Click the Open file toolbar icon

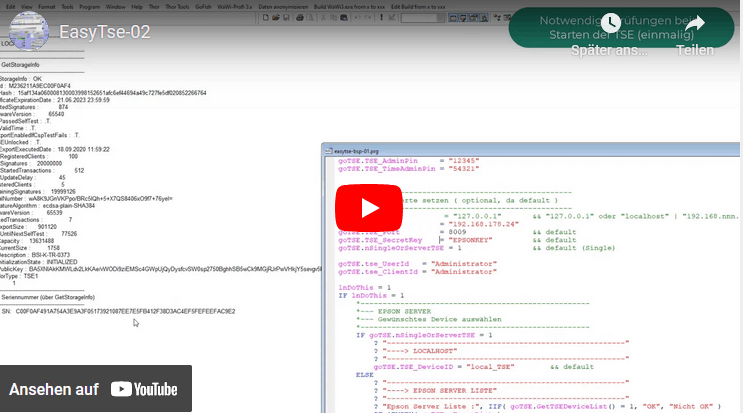click(x=276, y=18)
